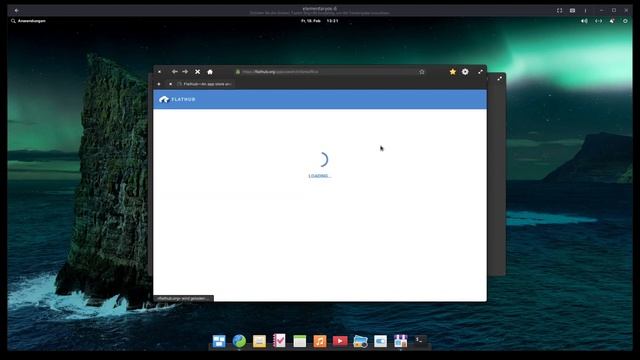Launch the Videos app from the dock

340,341
